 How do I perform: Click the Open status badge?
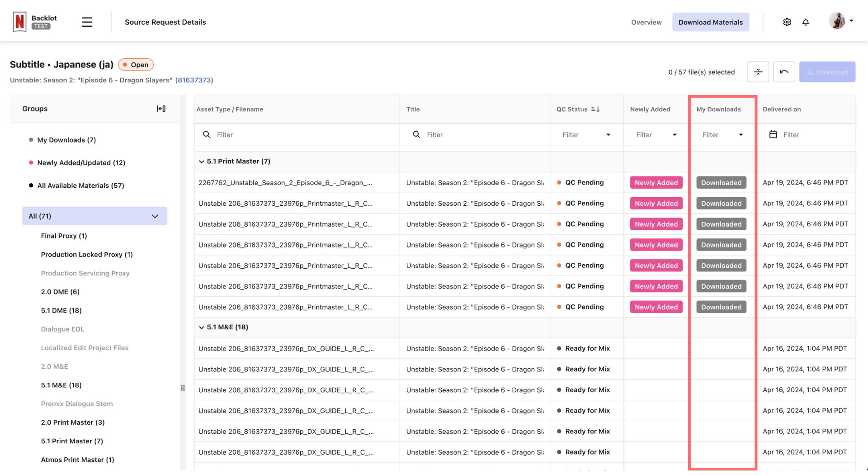(136, 65)
